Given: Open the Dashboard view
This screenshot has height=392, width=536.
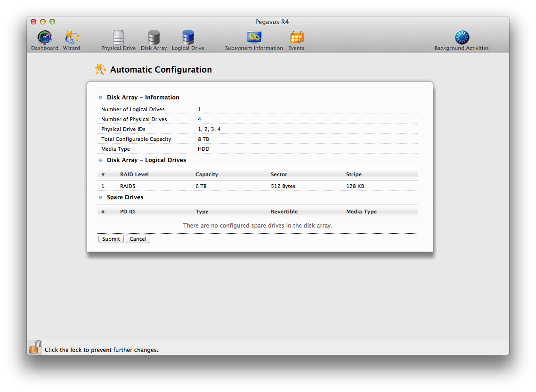Looking at the screenshot, I should [x=45, y=40].
